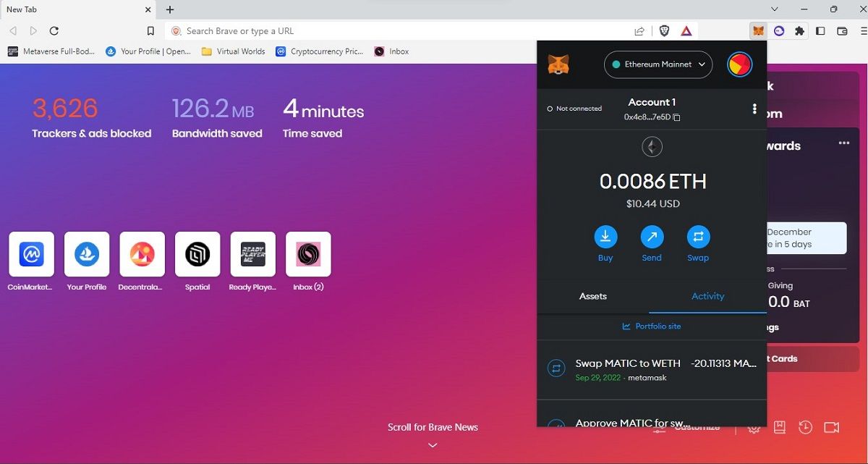The image size is (868, 464).
Task: Click the Not connected status indicator
Action: 575,109
